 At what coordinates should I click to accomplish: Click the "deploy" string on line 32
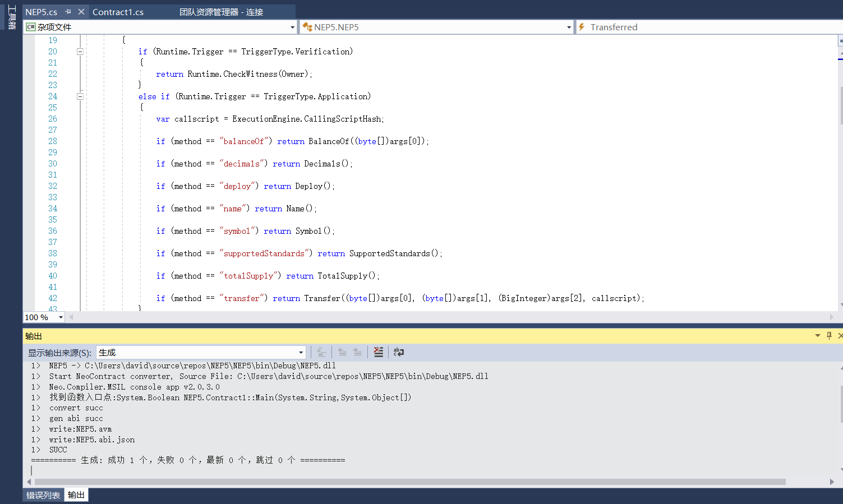[239, 186]
